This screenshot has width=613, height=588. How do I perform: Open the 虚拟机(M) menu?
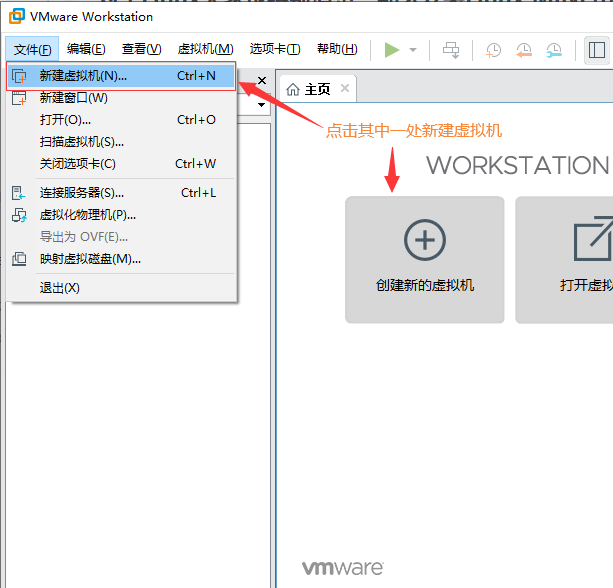click(x=205, y=49)
